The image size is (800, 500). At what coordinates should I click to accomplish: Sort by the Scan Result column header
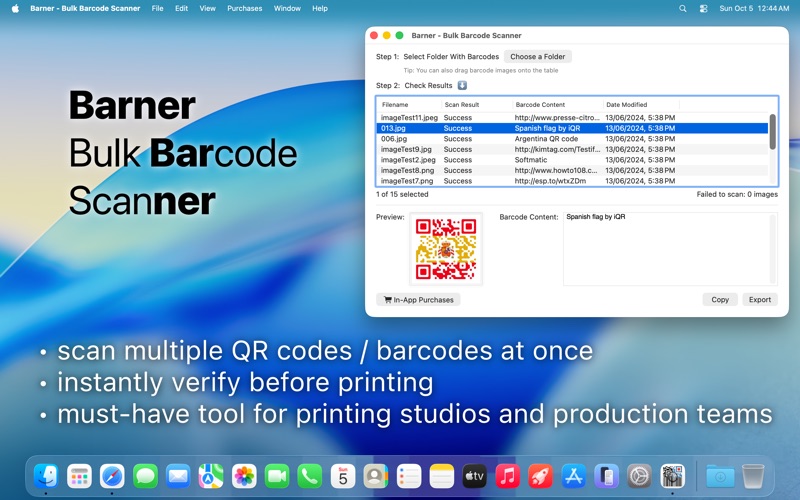477,105
